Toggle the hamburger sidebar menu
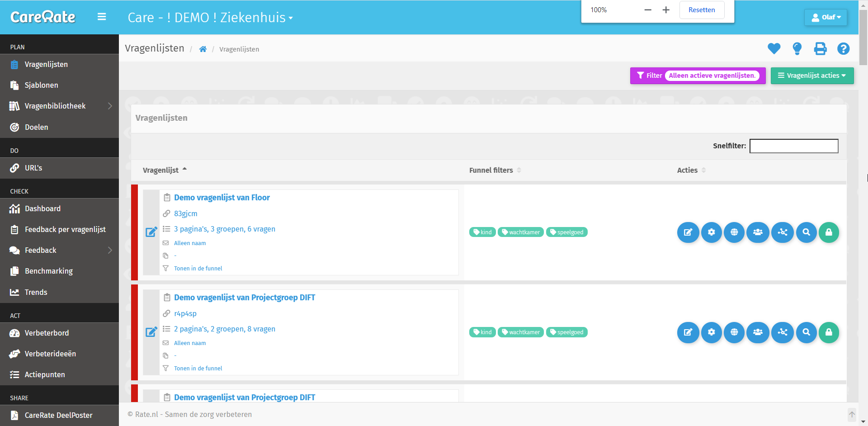The height and width of the screenshot is (426, 868). point(102,17)
